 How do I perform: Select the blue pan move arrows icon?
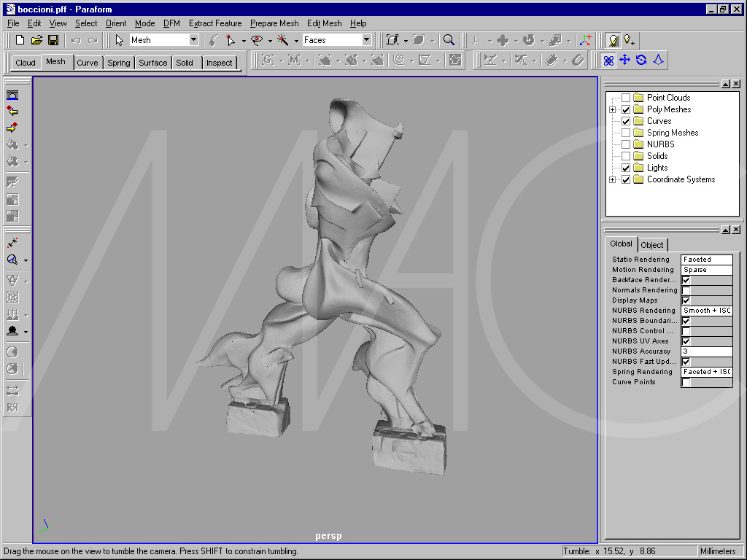pos(624,60)
